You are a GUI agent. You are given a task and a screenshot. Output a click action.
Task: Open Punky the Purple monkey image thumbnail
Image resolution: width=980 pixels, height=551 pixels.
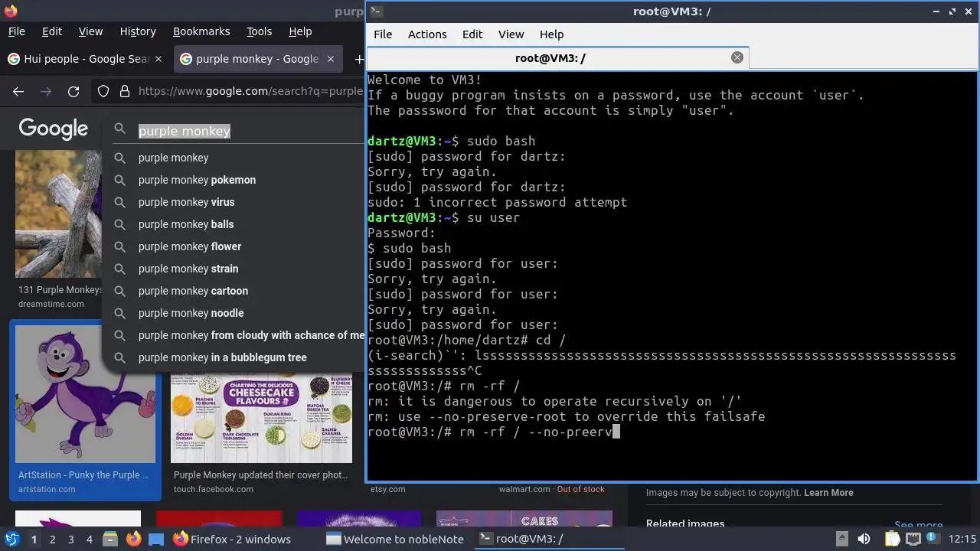pos(85,394)
